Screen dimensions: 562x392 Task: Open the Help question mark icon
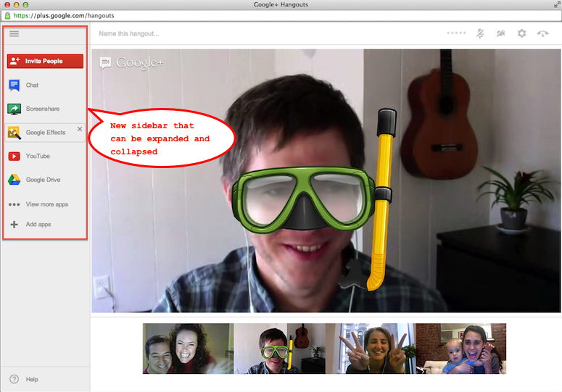pos(14,379)
